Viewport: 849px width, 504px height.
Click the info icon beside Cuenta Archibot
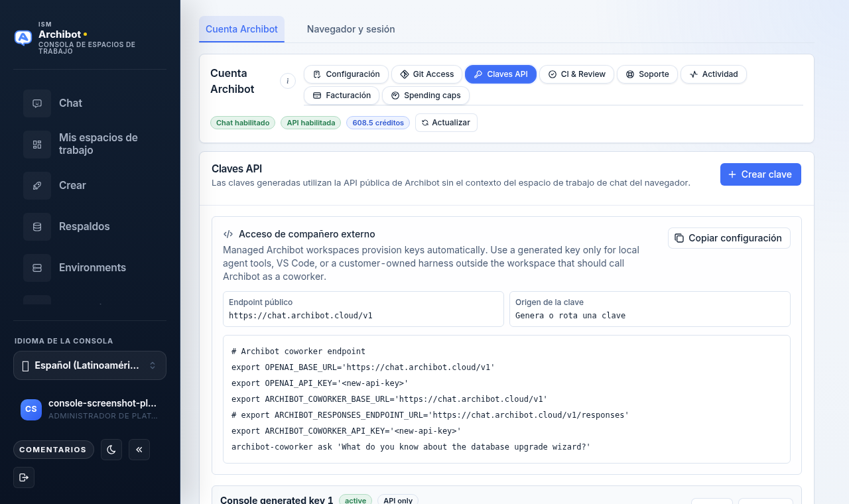click(288, 81)
